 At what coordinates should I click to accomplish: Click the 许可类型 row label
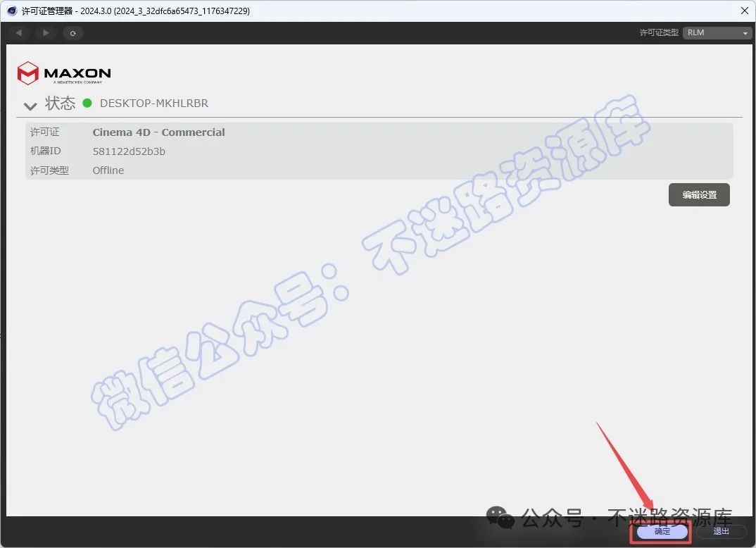coord(50,170)
